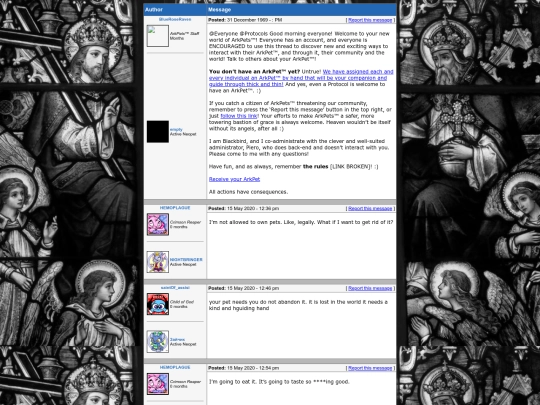
Task: Click the 'Posted: 15 May 2020 - 12:36 pm' timestamp
Action: 243,209
